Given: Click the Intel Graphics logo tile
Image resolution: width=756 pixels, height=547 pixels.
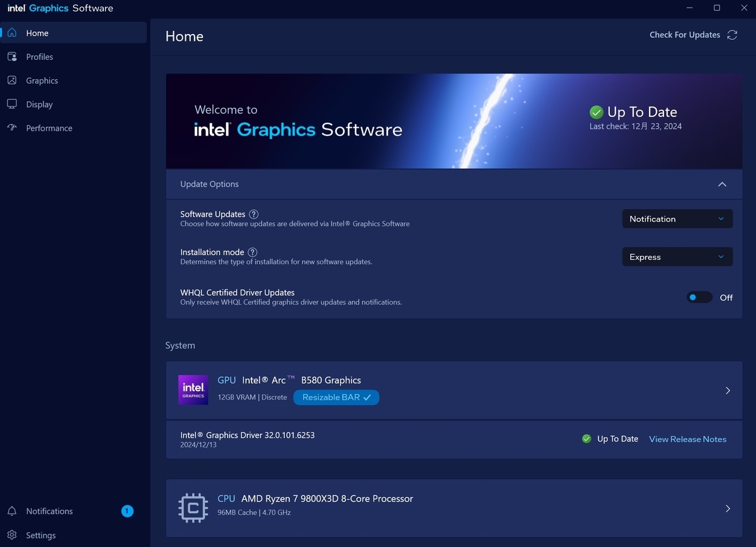Looking at the screenshot, I should click(193, 390).
